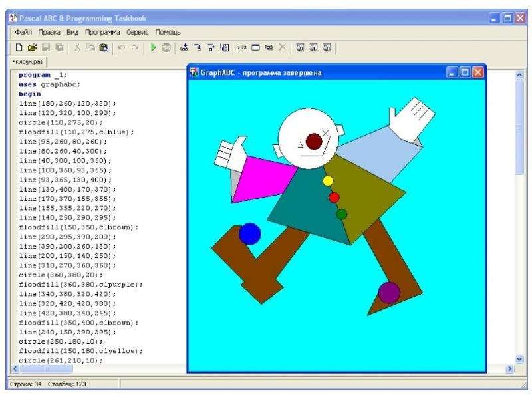This screenshot has height=399, width=532.
Task: Click the 'program _1;' code line
Action: pos(43,75)
